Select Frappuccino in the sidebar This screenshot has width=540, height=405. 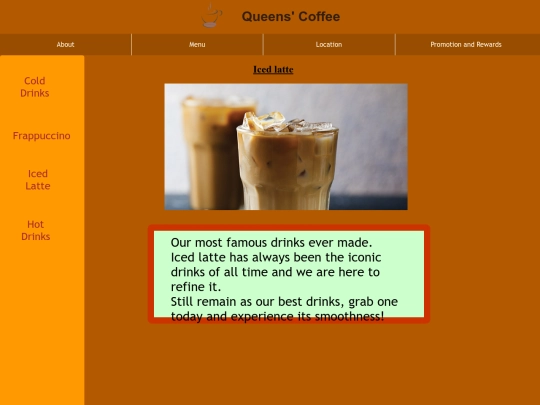(42, 136)
